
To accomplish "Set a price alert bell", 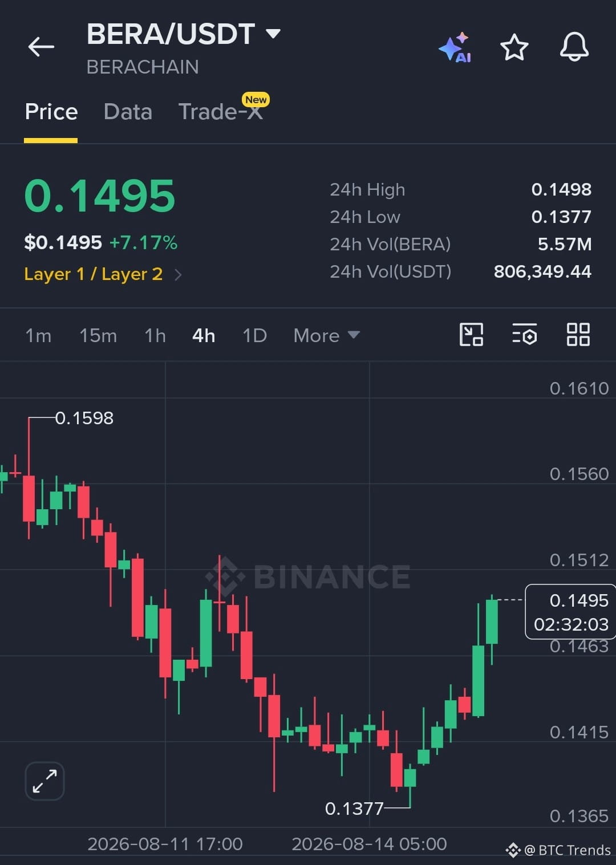I will click(x=574, y=47).
